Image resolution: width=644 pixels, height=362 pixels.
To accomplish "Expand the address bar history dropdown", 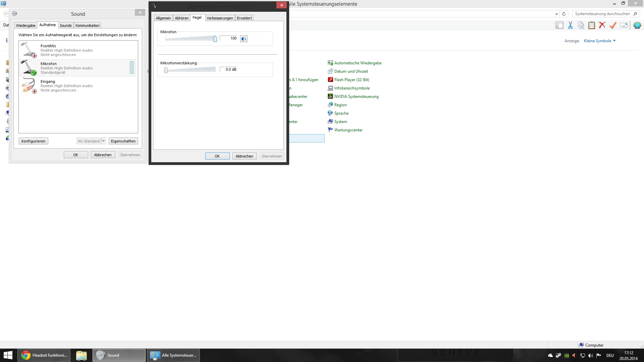I will pyautogui.click(x=556, y=14).
